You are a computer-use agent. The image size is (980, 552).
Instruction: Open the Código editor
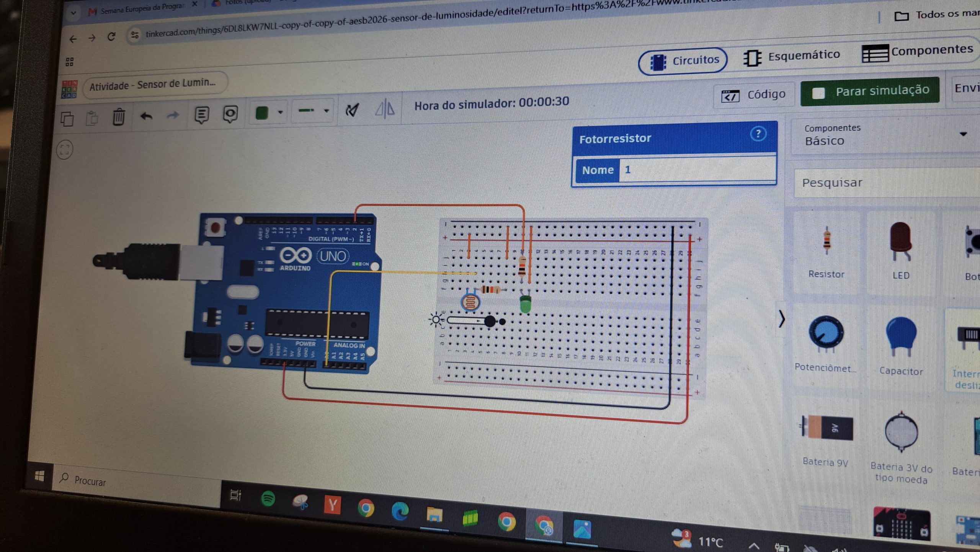coord(753,95)
